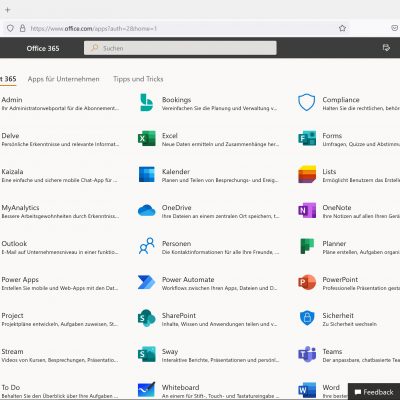
Task: Open the Power Automate icon
Action: click(147, 282)
